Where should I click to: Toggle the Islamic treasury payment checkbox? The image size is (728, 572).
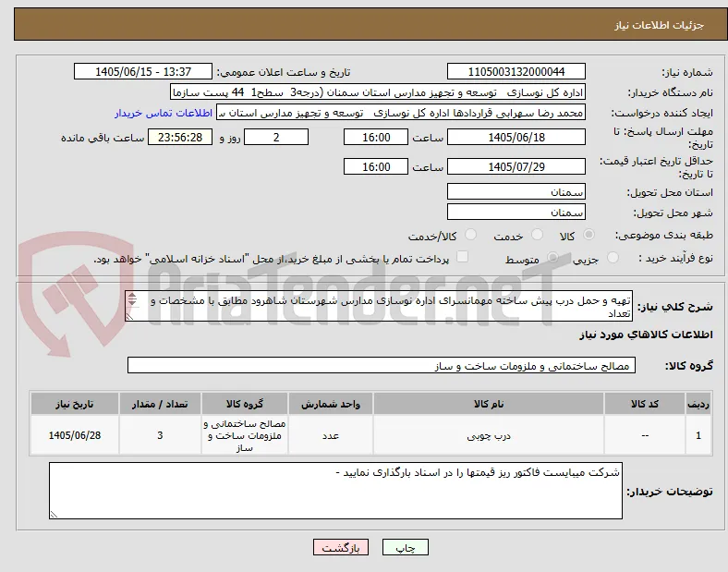click(x=463, y=257)
